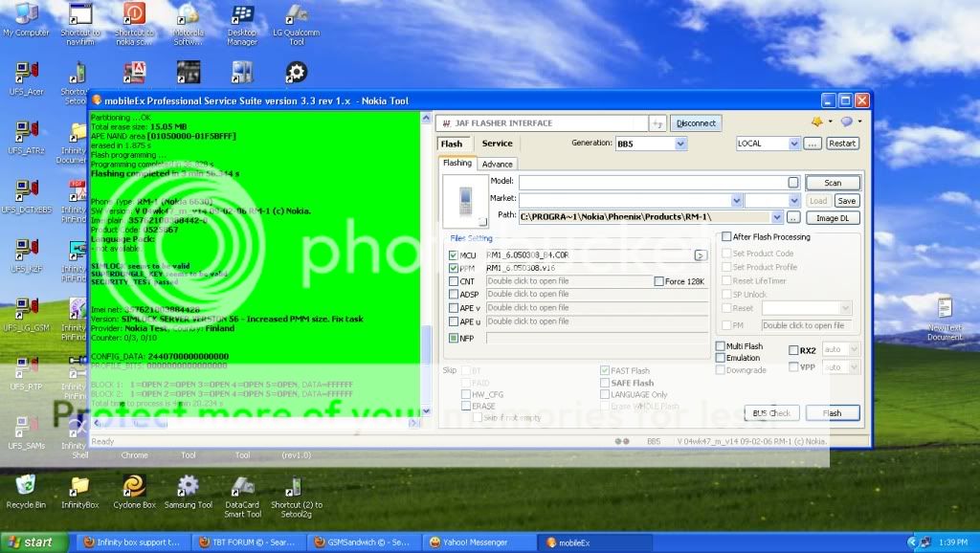Screen dimensions: 980x553
Task: Open the My Computer desktop icon
Action: point(26,20)
